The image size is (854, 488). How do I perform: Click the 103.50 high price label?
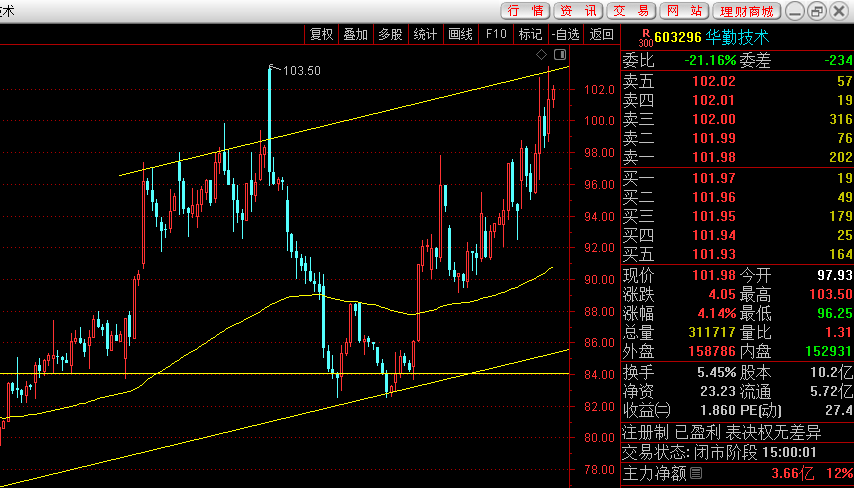pos(302,71)
